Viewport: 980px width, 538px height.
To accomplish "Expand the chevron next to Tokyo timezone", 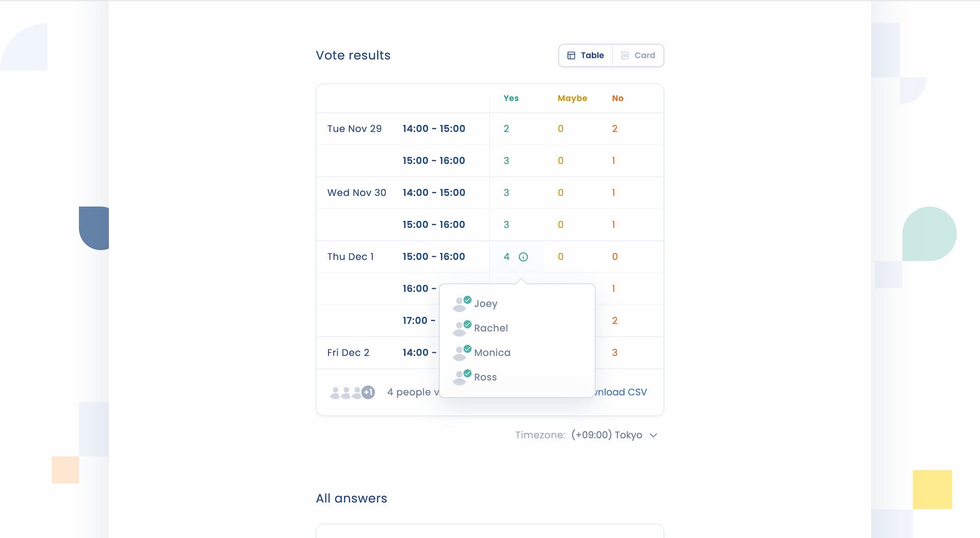I will click(653, 435).
